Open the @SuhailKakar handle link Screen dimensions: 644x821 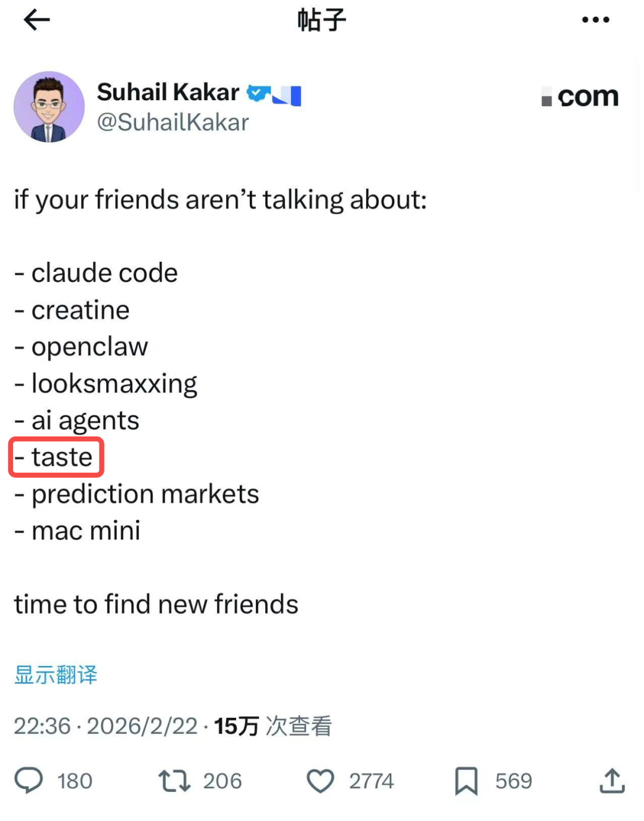coord(173,122)
